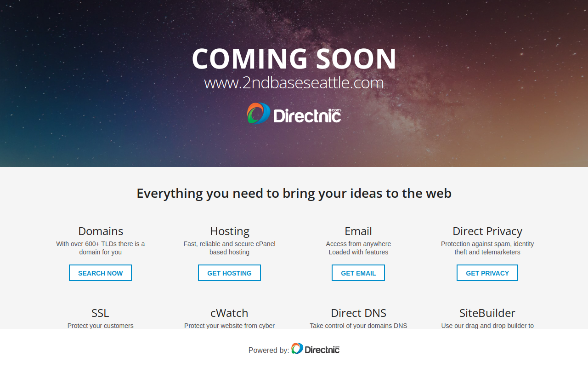Click the Search Now button under Domains
Screen dimensions: 588x368
coord(100,273)
